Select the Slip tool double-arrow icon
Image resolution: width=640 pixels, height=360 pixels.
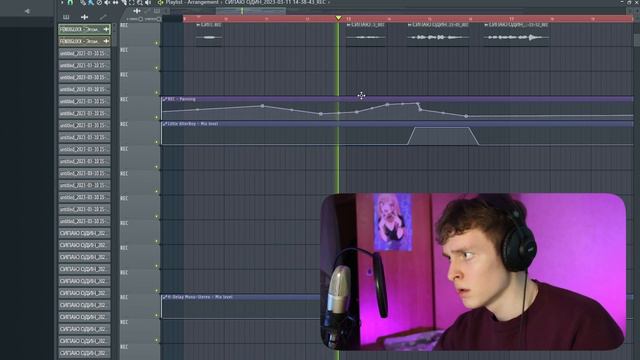pyautogui.click(x=116, y=2)
